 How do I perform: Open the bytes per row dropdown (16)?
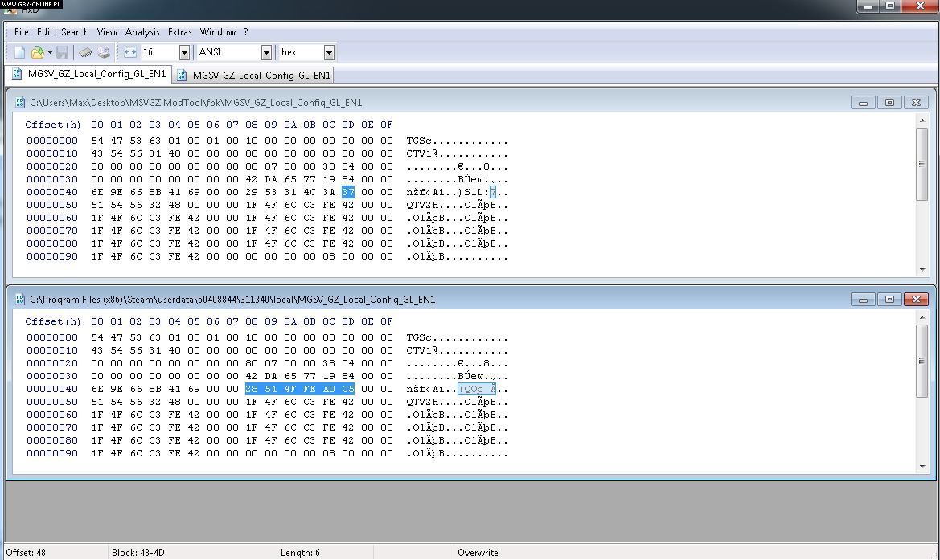tap(184, 52)
